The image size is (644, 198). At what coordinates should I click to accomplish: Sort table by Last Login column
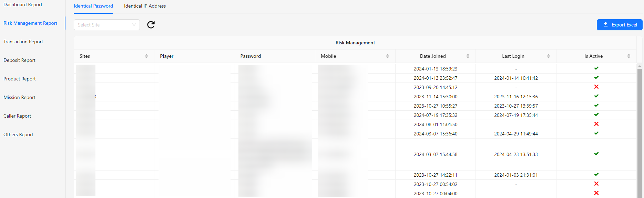[x=549, y=56]
